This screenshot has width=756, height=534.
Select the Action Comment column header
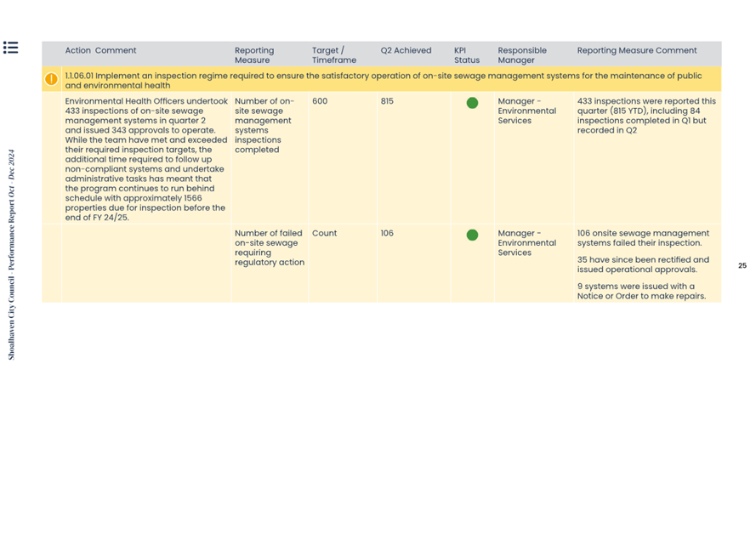tap(100, 51)
